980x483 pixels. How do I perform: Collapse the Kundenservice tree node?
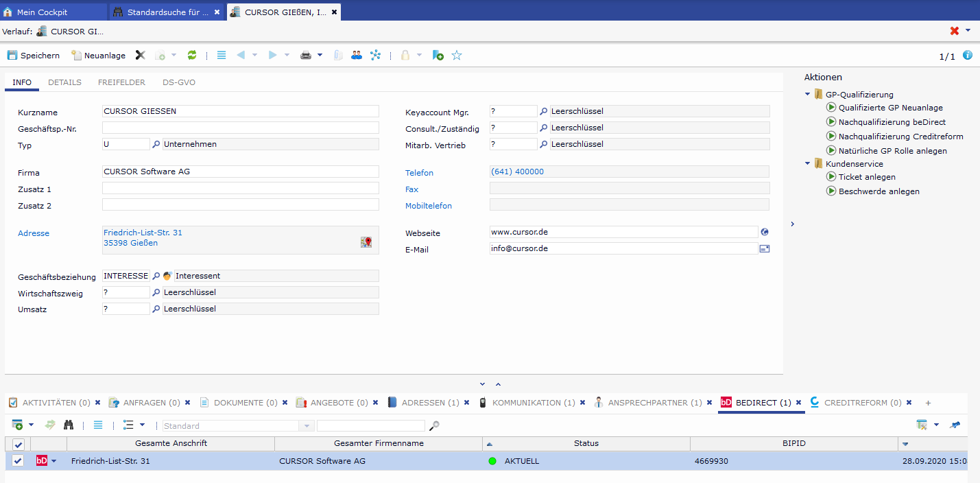tap(809, 164)
